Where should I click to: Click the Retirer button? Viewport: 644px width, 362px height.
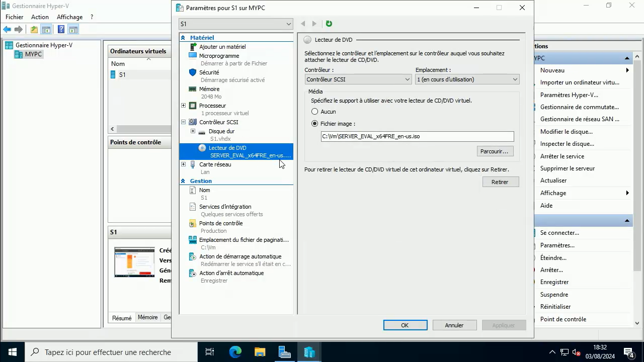tap(500, 182)
